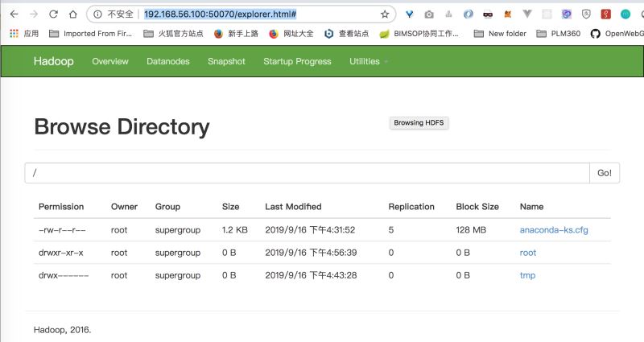Expand the Utilities dropdown in navbar
This screenshot has width=644, height=342.
point(368,62)
